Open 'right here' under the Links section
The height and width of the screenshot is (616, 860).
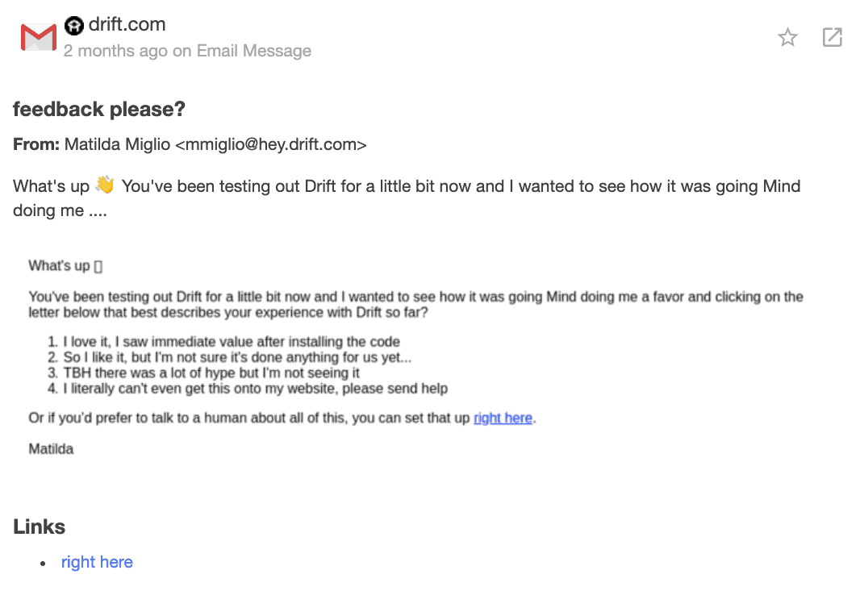tap(97, 562)
